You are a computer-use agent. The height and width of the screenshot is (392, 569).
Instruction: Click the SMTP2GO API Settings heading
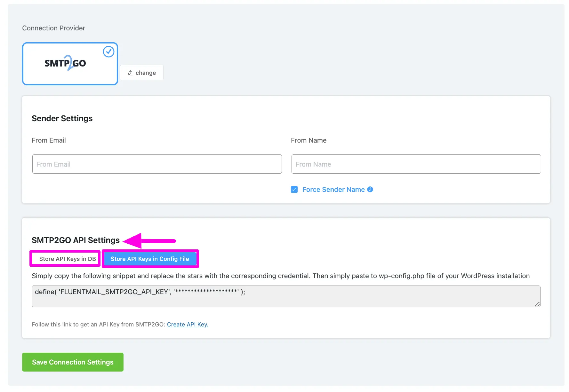pos(76,240)
